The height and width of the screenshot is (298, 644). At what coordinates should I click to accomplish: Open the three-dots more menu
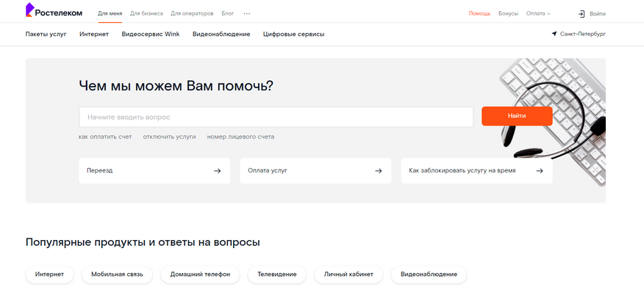(x=246, y=13)
